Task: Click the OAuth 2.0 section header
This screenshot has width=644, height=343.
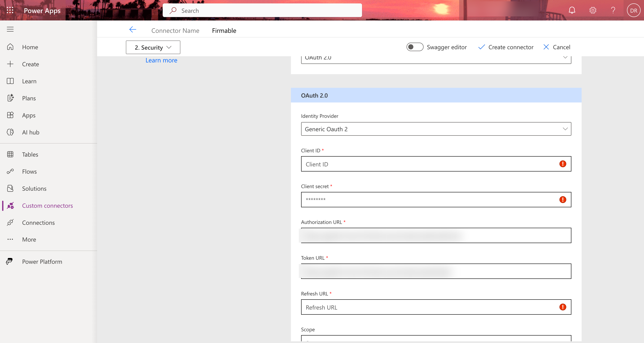Action: (x=436, y=95)
